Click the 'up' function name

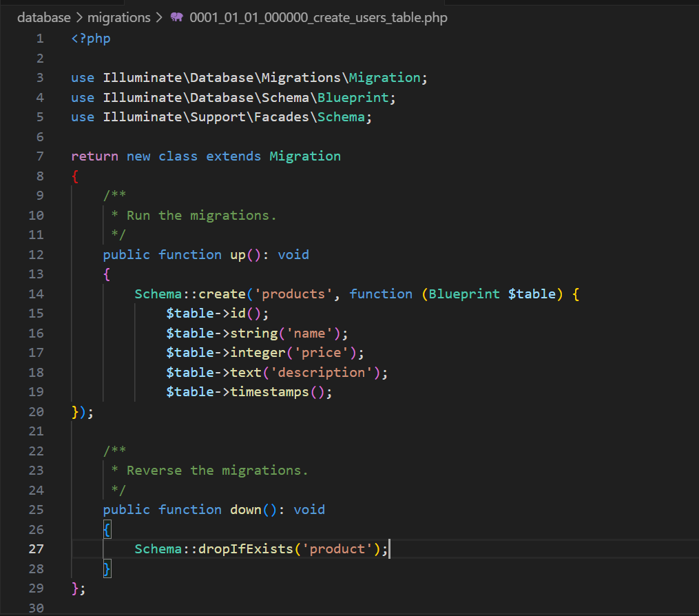click(x=238, y=255)
